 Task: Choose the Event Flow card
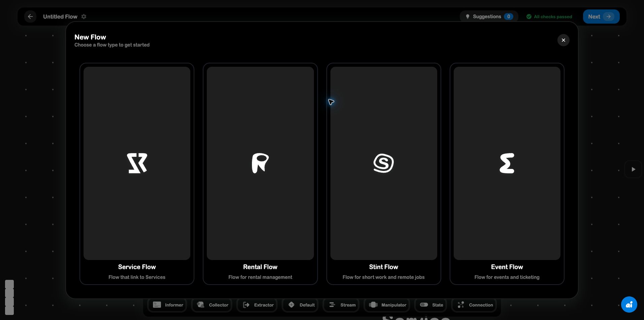[507, 174]
